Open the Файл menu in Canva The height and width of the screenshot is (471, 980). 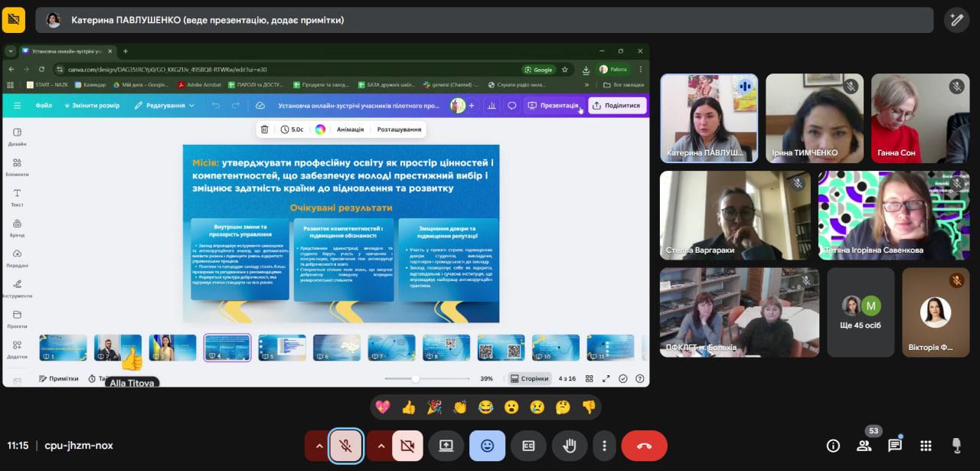coord(44,106)
